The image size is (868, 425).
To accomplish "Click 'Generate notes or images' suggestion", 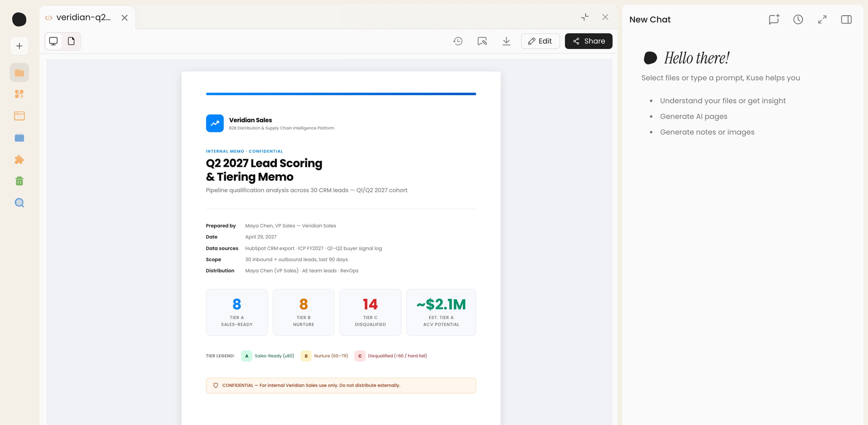I will 707,132.
